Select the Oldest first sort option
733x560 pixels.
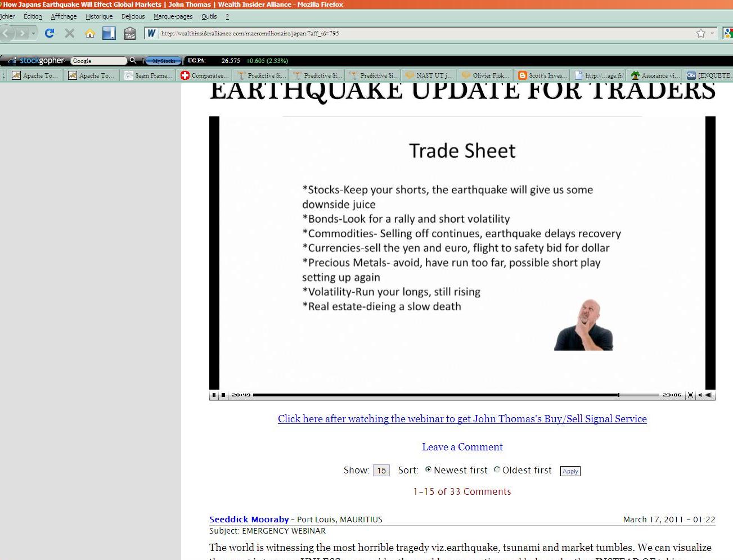[x=497, y=470]
